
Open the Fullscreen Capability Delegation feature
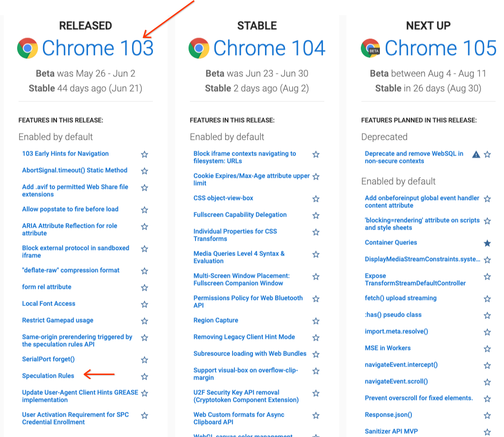pyautogui.click(x=240, y=215)
